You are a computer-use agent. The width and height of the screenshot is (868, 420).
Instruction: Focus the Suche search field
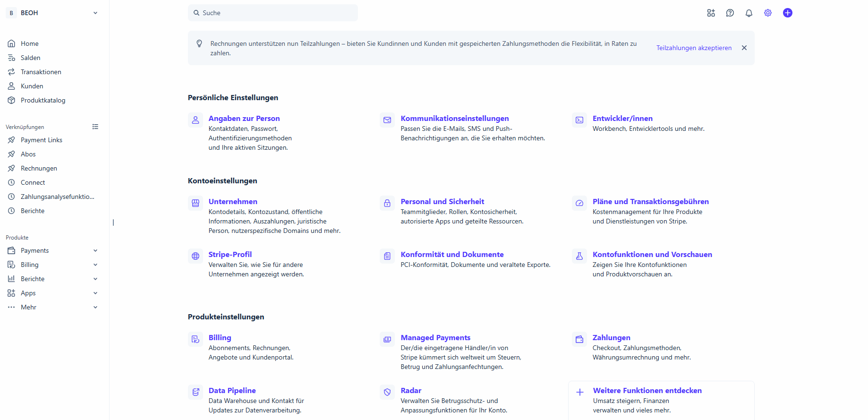[x=273, y=13]
